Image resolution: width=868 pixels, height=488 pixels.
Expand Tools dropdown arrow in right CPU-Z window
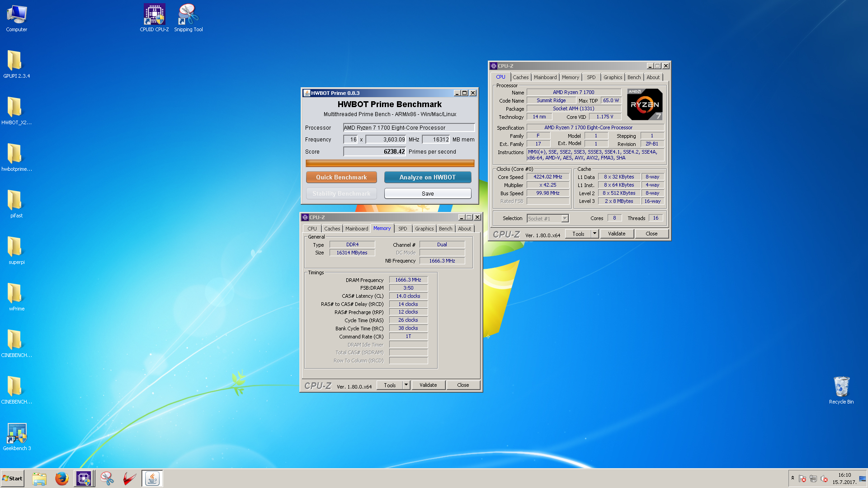click(x=595, y=234)
